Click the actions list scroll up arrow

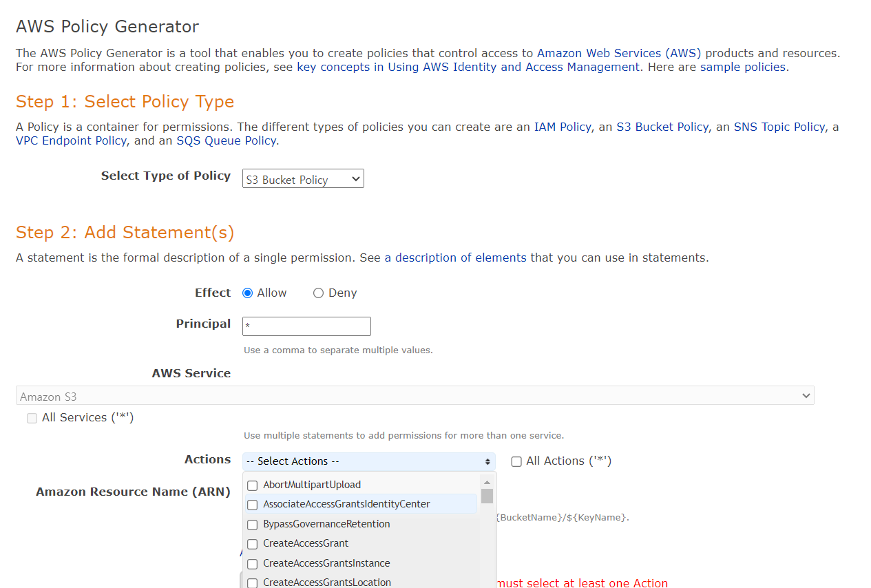coord(487,482)
